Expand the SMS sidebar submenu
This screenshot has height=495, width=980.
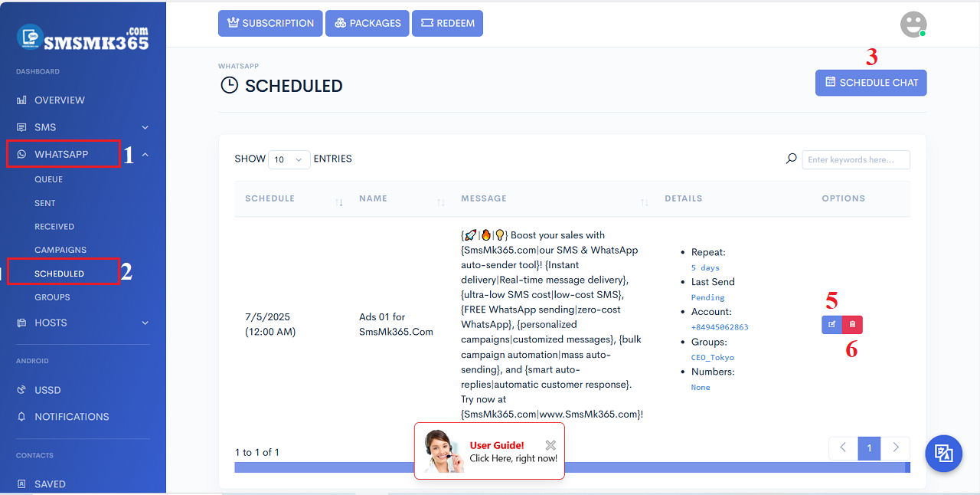(145, 127)
